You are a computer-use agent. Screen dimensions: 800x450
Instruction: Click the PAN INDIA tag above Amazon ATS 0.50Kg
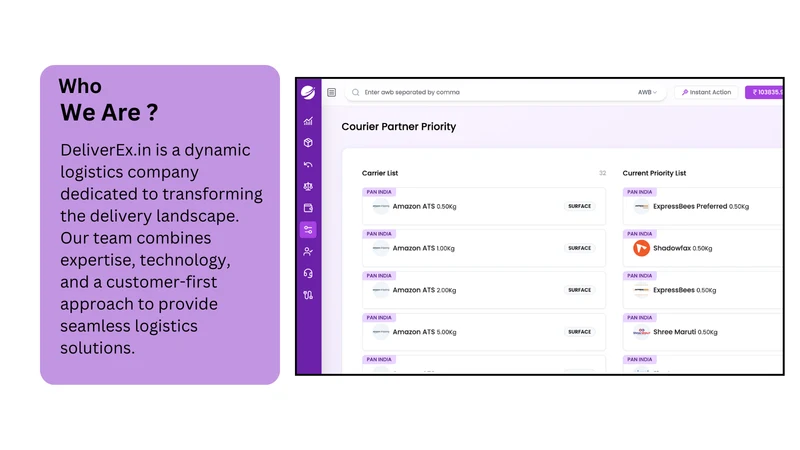[x=379, y=192]
